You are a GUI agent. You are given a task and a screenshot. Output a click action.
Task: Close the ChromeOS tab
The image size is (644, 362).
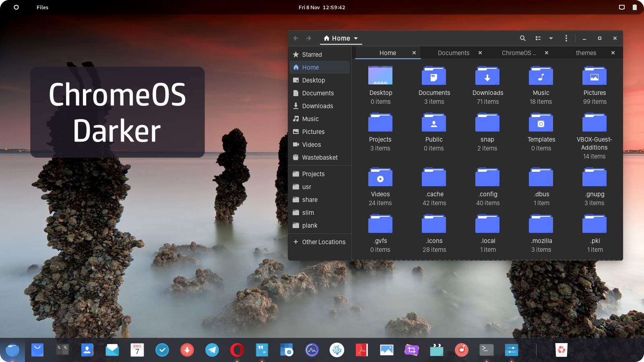tap(547, 53)
